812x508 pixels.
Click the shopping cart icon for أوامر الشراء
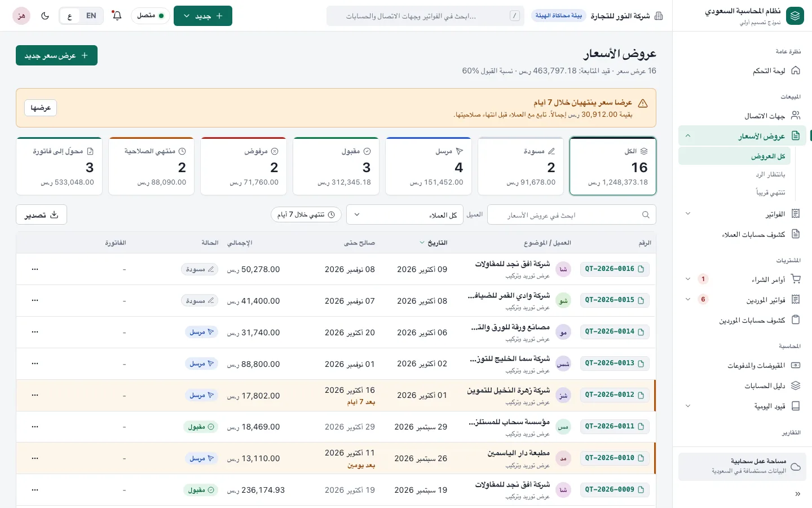pos(796,279)
